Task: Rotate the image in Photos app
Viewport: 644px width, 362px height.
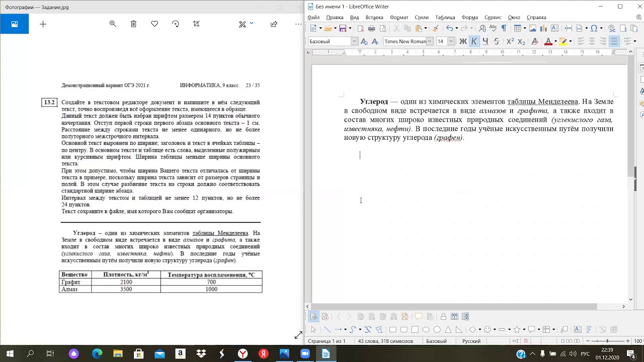Action: pyautogui.click(x=175, y=24)
